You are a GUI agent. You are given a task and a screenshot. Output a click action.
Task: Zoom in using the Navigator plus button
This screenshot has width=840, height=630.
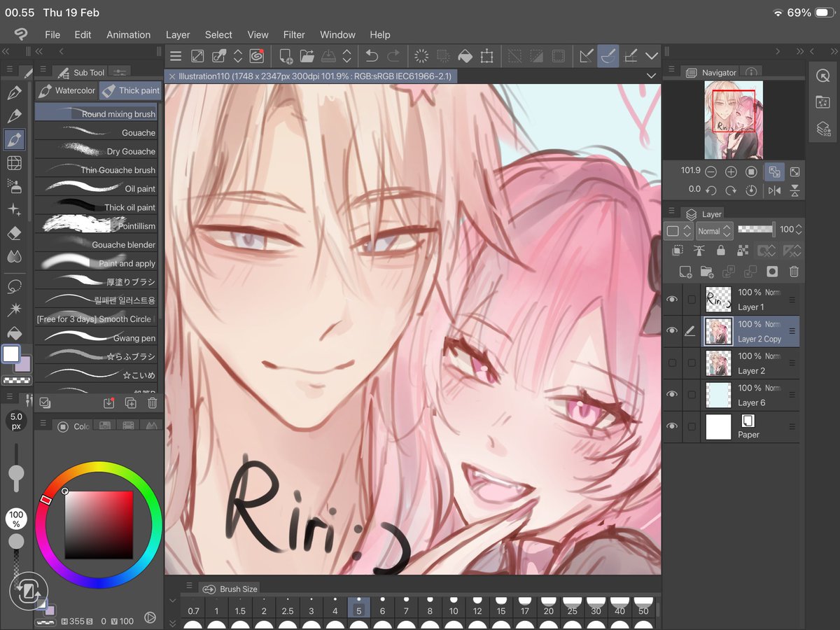pyautogui.click(x=731, y=171)
